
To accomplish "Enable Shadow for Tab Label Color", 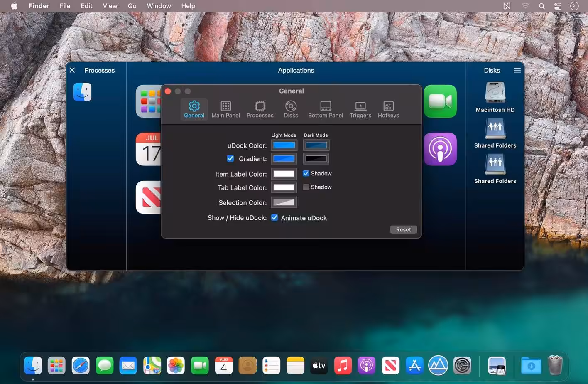I will (306, 187).
